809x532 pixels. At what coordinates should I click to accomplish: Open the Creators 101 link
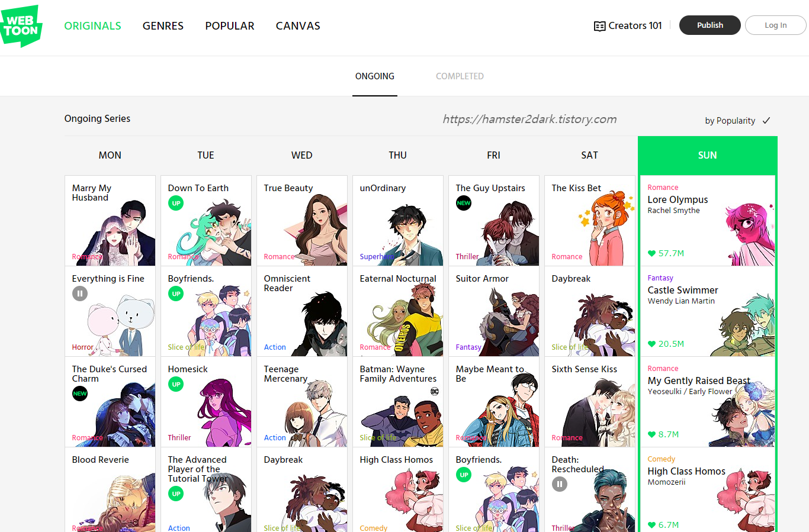click(x=628, y=26)
